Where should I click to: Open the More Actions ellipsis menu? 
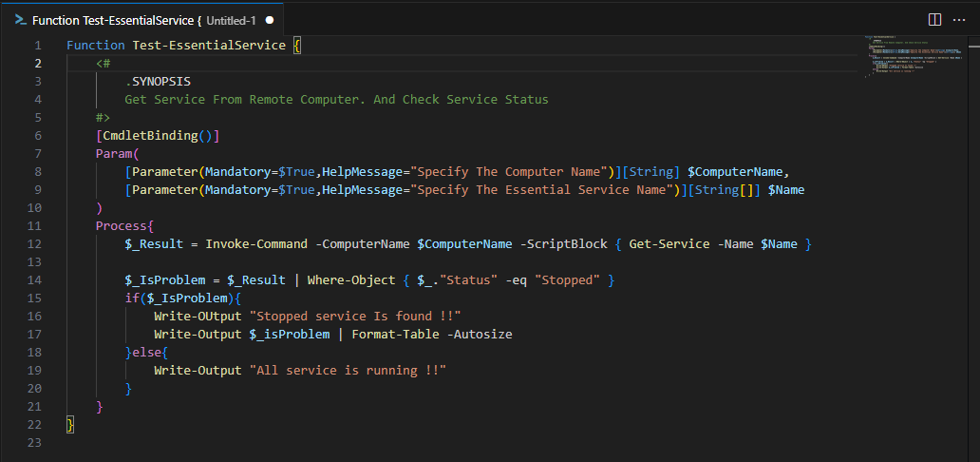coord(959,20)
